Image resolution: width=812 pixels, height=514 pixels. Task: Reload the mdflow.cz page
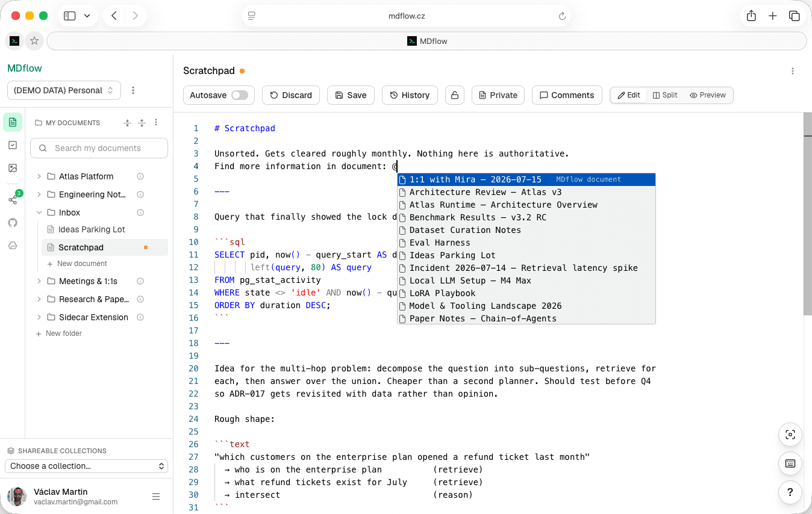tap(562, 16)
